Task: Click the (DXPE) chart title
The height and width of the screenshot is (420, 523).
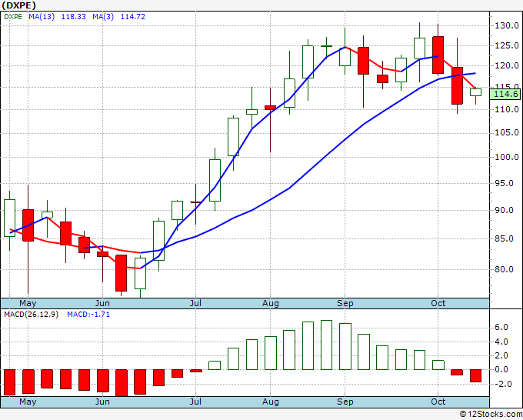Action: pyautogui.click(x=18, y=5)
